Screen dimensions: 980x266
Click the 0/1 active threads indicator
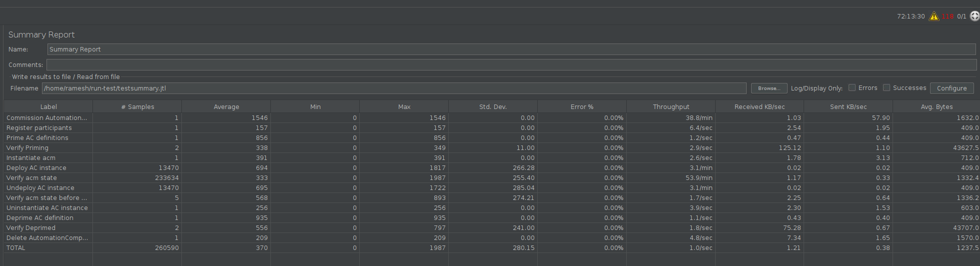pyautogui.click(x=962, y=16)
